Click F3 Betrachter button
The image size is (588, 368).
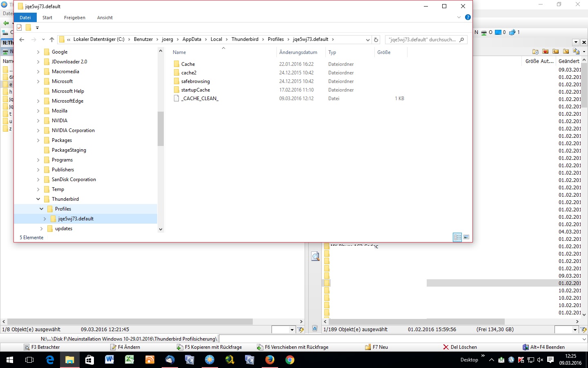tap(42, 347)
